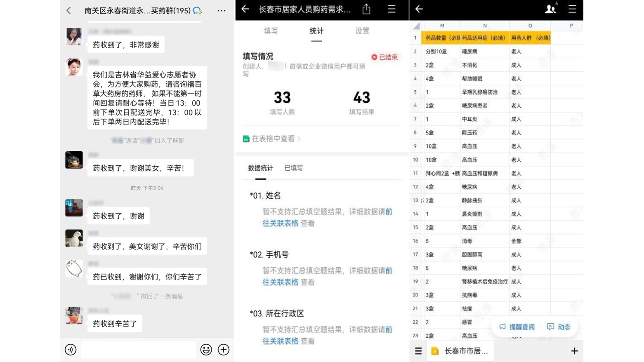Tap the collaborators icon in spreadsheet header
This screenshot has width=644, height=362.
pos(550,9)
